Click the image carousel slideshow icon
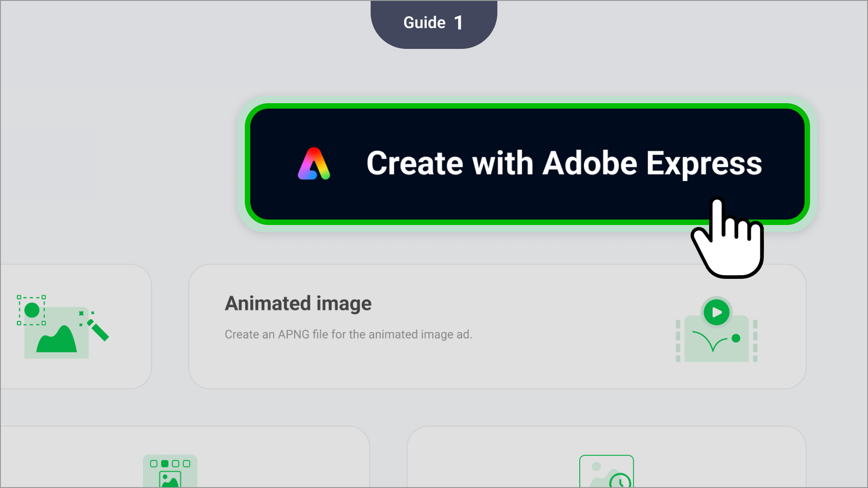Image resolution: width=868 pixels, height=488 pixels. (170, 471)
